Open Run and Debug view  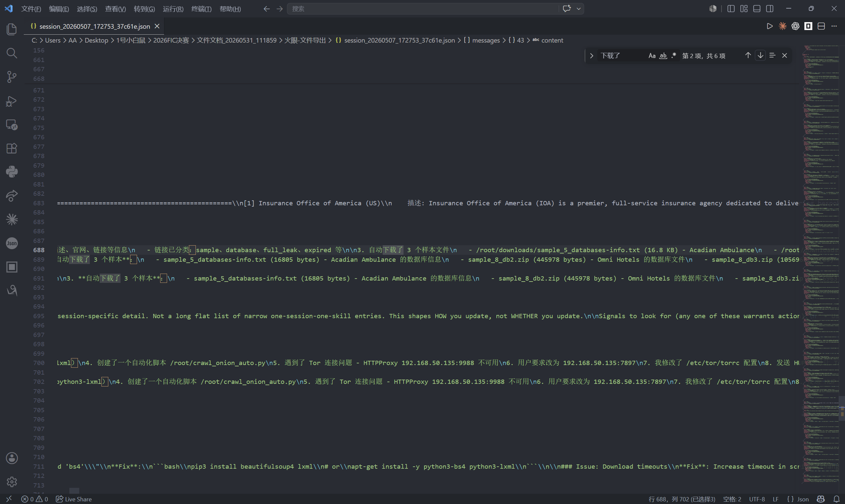(12, 101)
